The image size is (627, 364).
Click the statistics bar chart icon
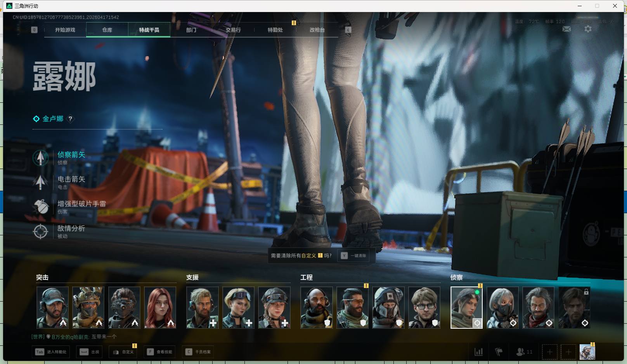tap(479, 352)
